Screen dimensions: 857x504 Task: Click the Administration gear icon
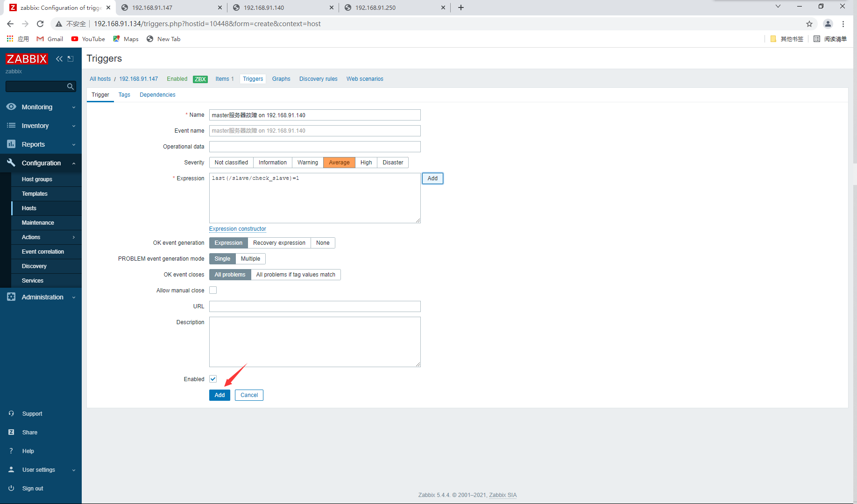pyautogui.click(x=11, y=297)
